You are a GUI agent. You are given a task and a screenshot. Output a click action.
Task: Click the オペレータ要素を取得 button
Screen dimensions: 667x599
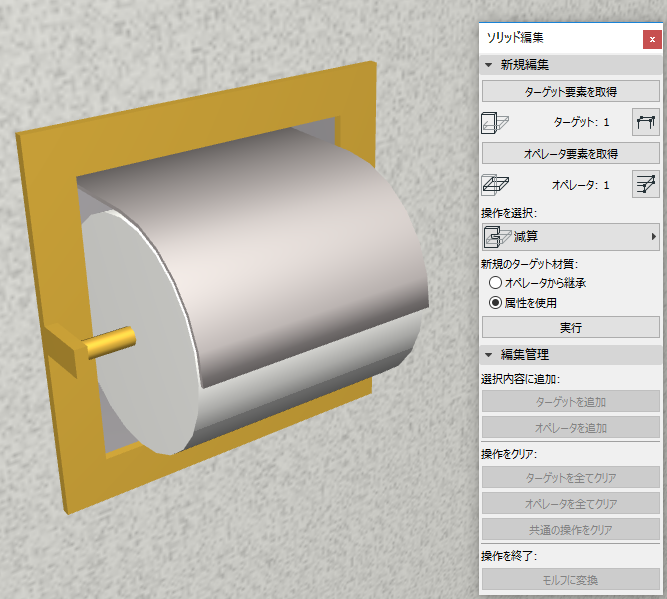point(570,153)
